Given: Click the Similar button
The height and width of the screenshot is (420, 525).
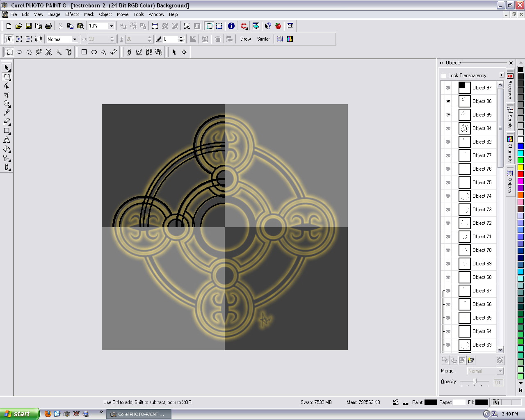Looking at the screenshot, I should (x=263, y=39).
